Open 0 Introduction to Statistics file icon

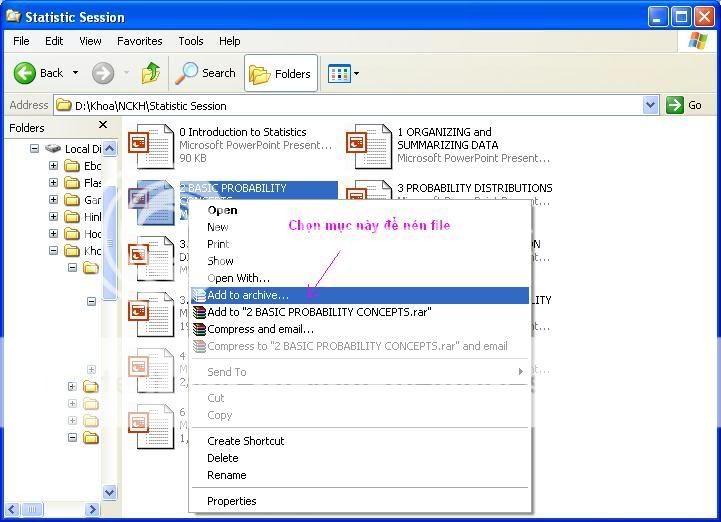click(x=153, y=145)
